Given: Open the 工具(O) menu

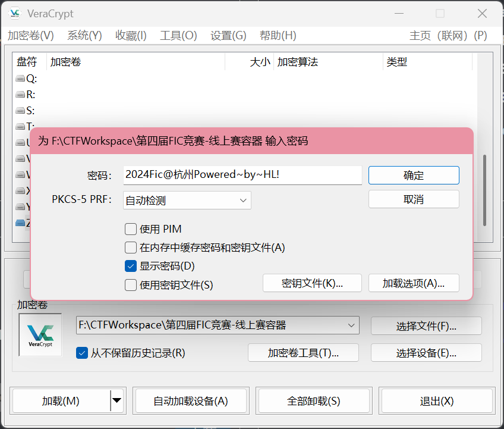Looking at the screenshot, I should [x=178, y=35].
